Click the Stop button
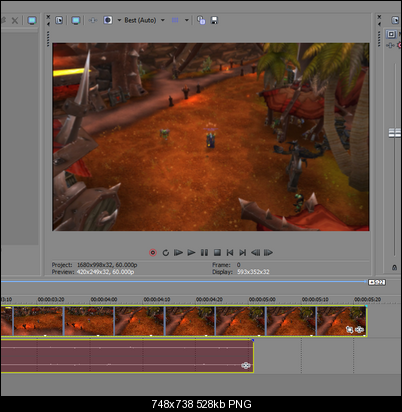Image resolution: width=402 pixels, height=412 pixels. coord(217,253)
